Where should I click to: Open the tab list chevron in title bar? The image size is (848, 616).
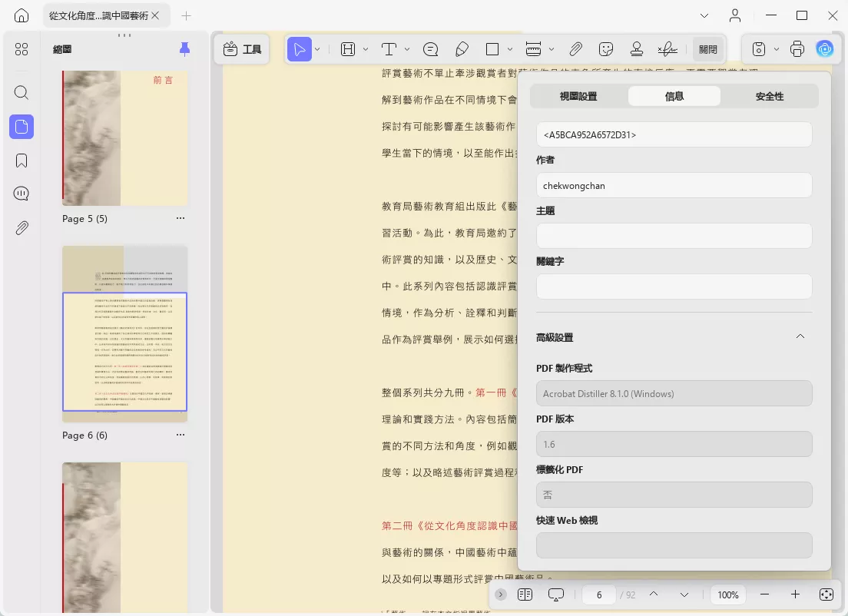pos(704,15)
